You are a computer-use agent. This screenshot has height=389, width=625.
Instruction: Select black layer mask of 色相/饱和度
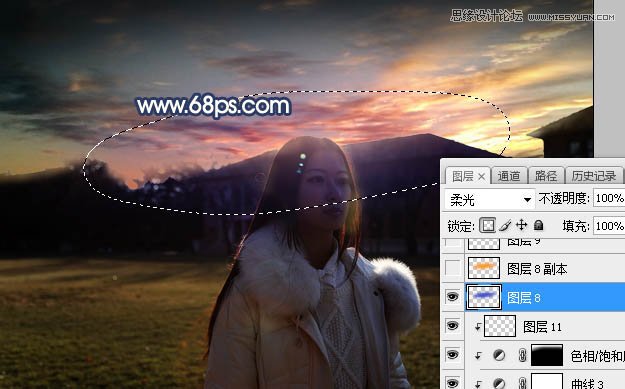pos(547,355)
